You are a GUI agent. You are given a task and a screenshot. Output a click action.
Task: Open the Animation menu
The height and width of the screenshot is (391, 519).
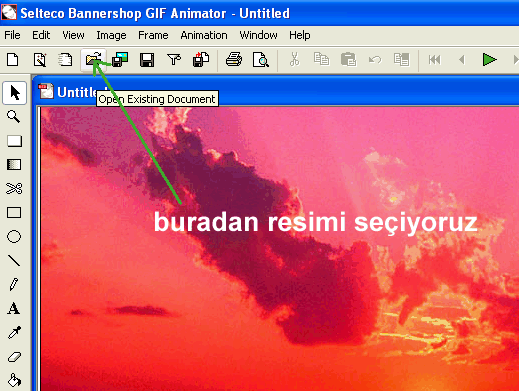click(x=204, y=35)
